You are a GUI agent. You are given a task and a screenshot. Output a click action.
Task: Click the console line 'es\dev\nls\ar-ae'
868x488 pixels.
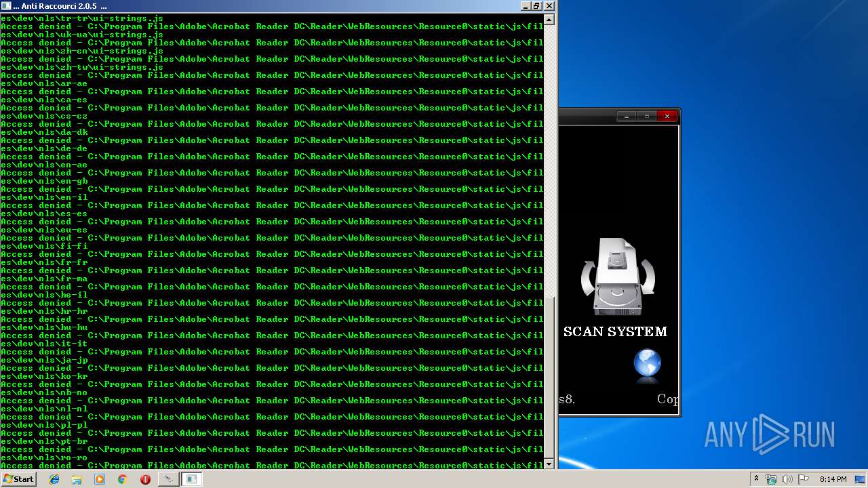click(x=44, y=83)
